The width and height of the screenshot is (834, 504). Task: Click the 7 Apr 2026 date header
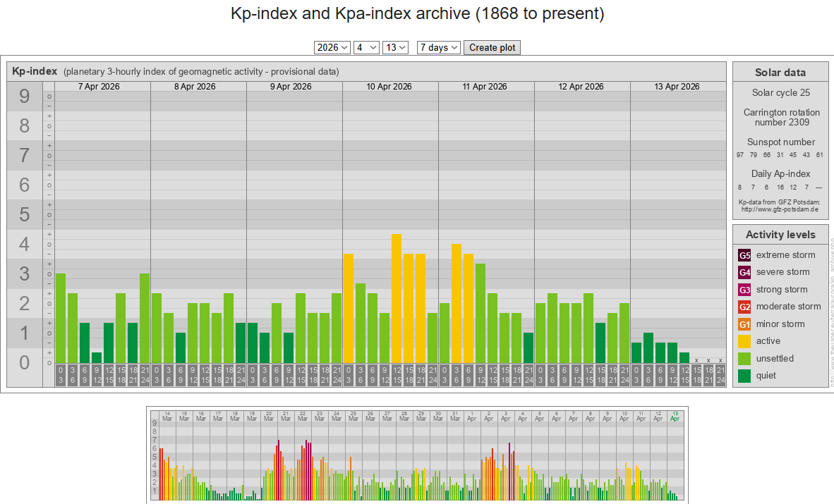pyautogui.click(x=99, y=87)
